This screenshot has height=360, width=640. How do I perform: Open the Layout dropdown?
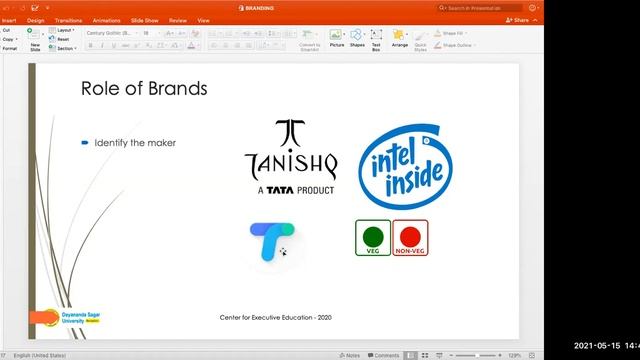click(62, 30)
